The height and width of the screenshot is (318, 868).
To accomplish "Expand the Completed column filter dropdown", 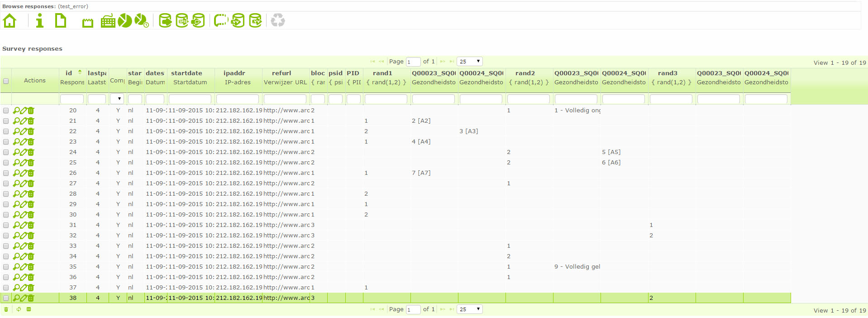I will click(117, 99).
